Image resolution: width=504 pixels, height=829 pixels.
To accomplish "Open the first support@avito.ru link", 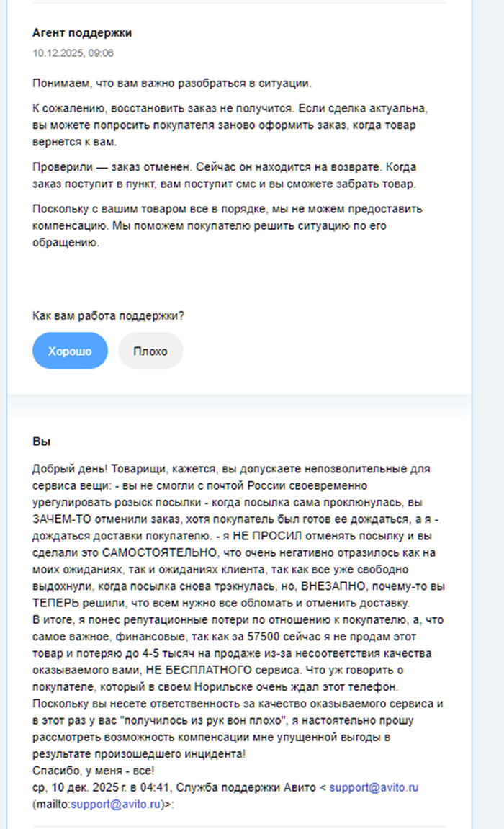I will pyautogui.click(x=374, y=787).
